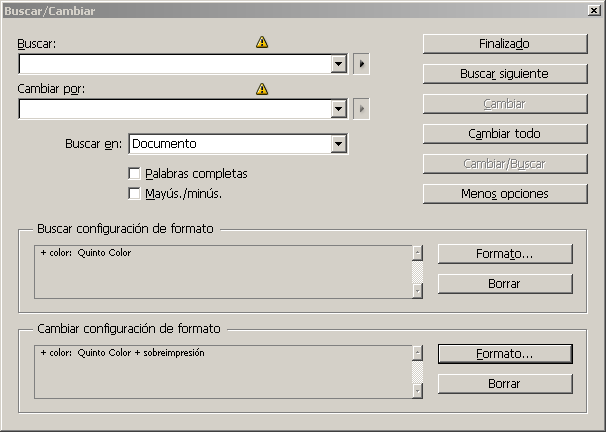
Task: Click the warning icon beside Cambiar por
Action: 262,89
